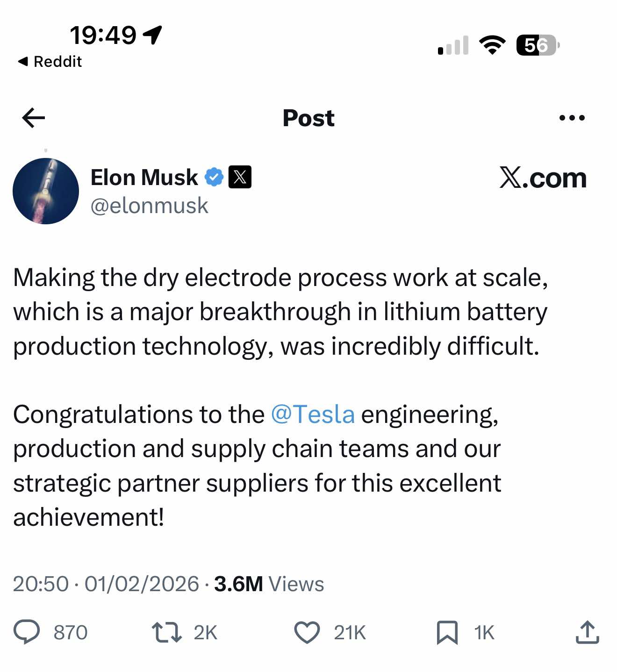Tap the back arrow icon
This screenshot has width=617, height=672.
point(34,118)
